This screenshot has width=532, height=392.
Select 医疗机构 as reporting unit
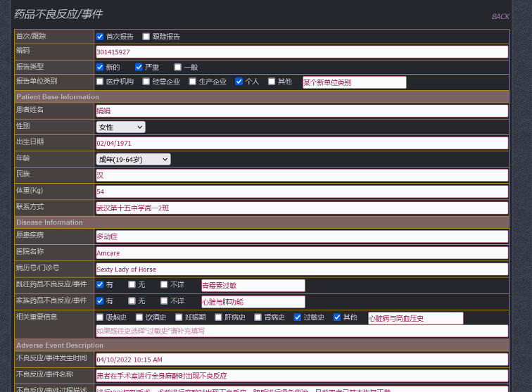pyautogui.click(x=100, y=82)
